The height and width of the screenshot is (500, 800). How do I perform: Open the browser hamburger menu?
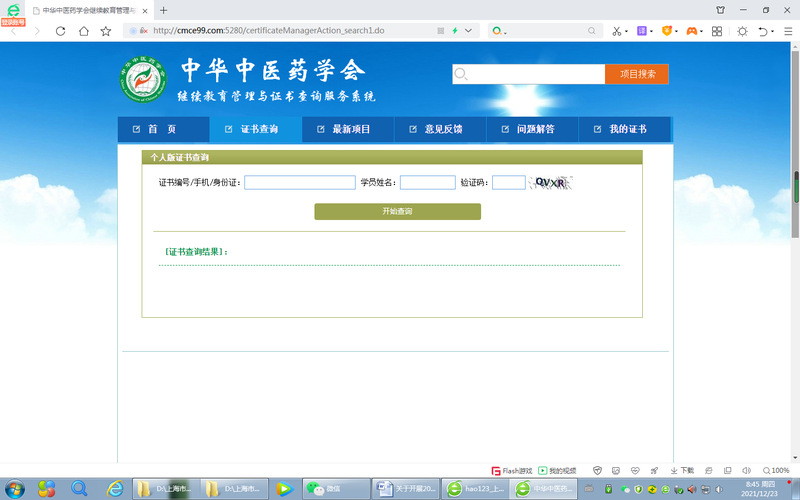788,31
